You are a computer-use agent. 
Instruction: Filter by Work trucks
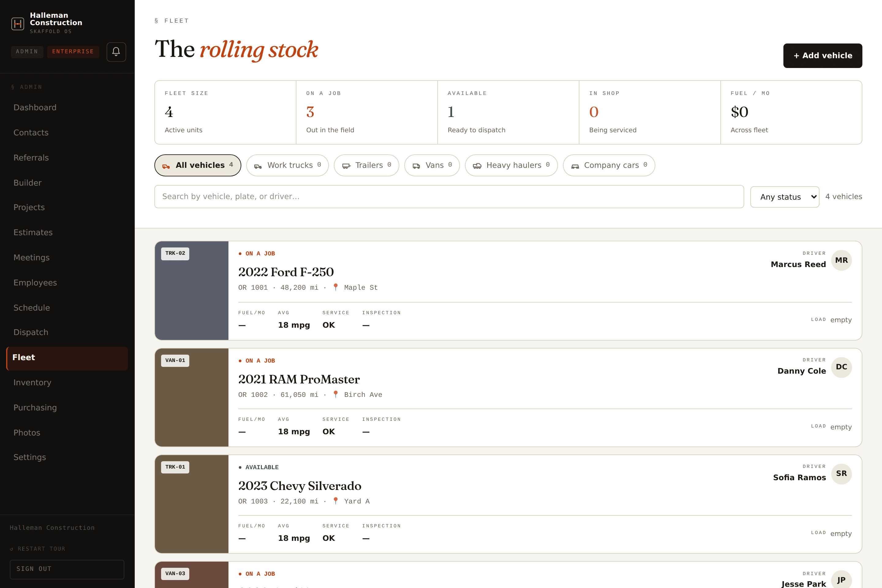(x=288, y=165)
